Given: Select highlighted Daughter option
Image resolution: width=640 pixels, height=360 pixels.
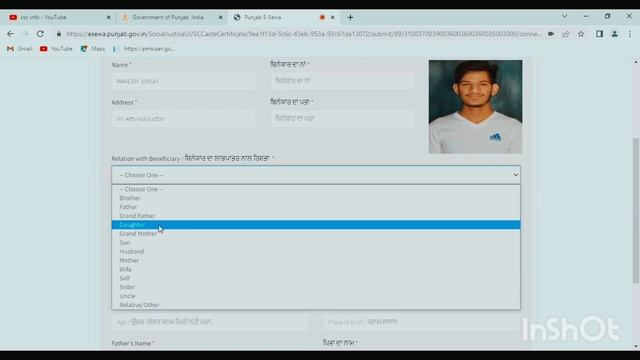Looking at the screenshot, I should coord(316,225).
